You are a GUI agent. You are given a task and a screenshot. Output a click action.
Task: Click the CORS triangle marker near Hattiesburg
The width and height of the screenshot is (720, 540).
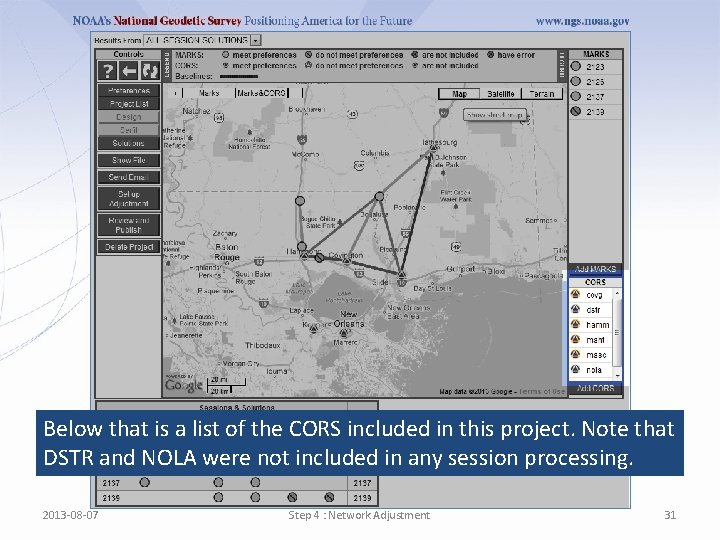click(433, 148)
